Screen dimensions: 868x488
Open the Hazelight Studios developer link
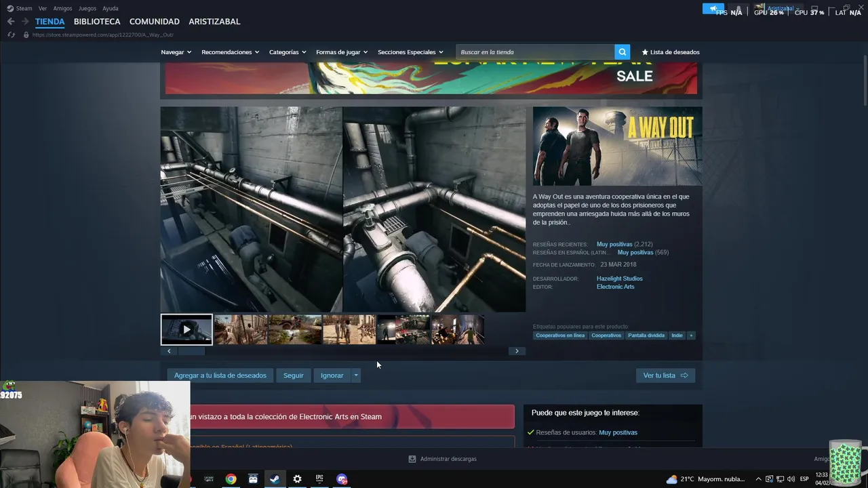click(x=620, y=279)
